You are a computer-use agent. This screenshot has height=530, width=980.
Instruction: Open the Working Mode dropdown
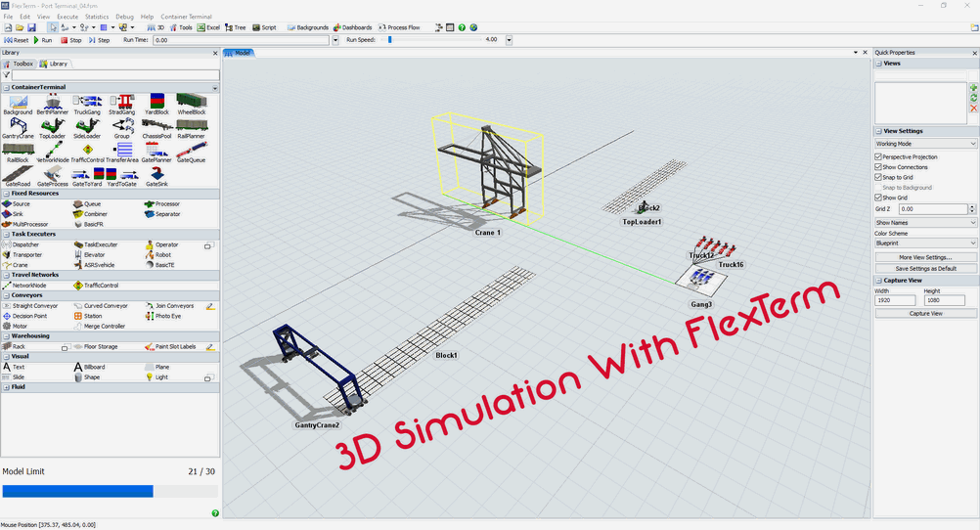click(925, 144)
